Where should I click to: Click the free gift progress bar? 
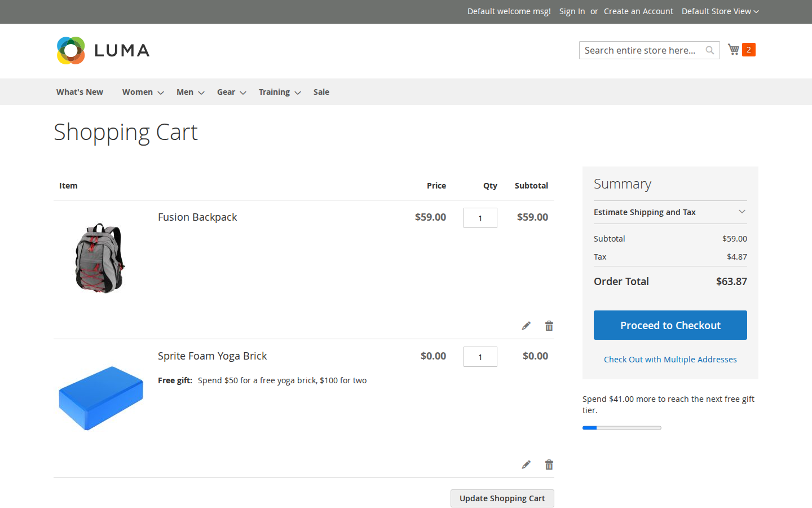(x=622, y=428)
